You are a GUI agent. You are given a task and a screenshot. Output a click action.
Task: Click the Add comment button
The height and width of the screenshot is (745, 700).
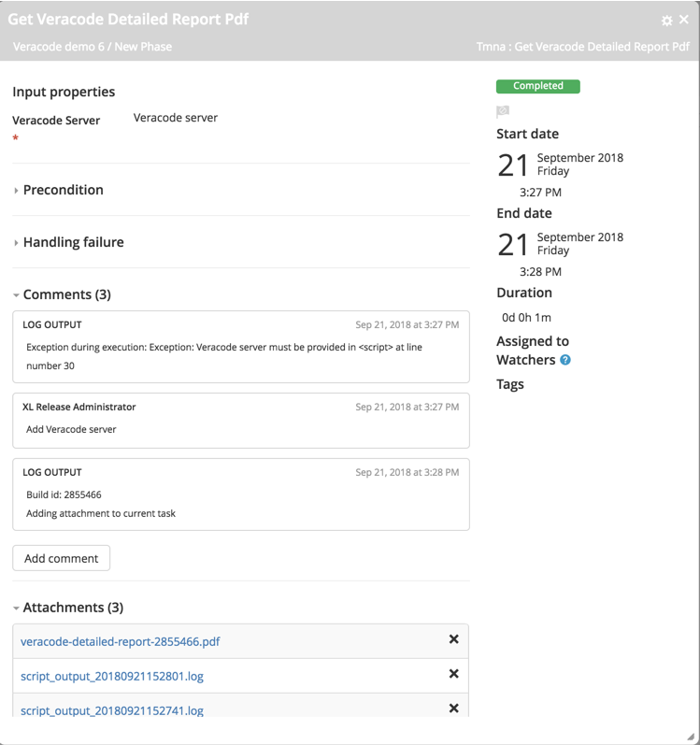(x=61, y=558)
